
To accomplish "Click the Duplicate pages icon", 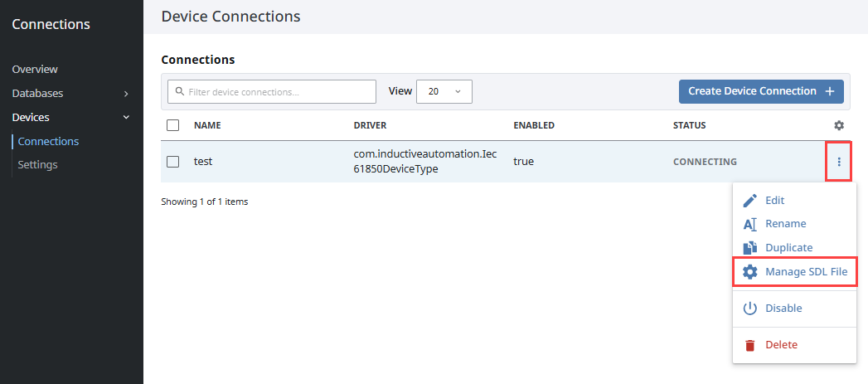I will pyautogui.click(x=749, y=248).
